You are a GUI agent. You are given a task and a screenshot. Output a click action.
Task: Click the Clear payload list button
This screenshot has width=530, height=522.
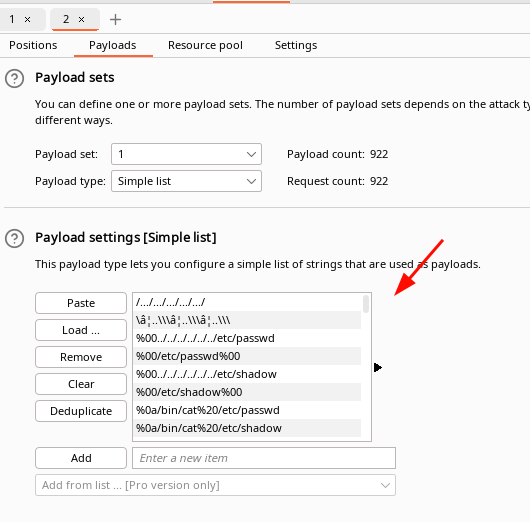tap(81, 384)
